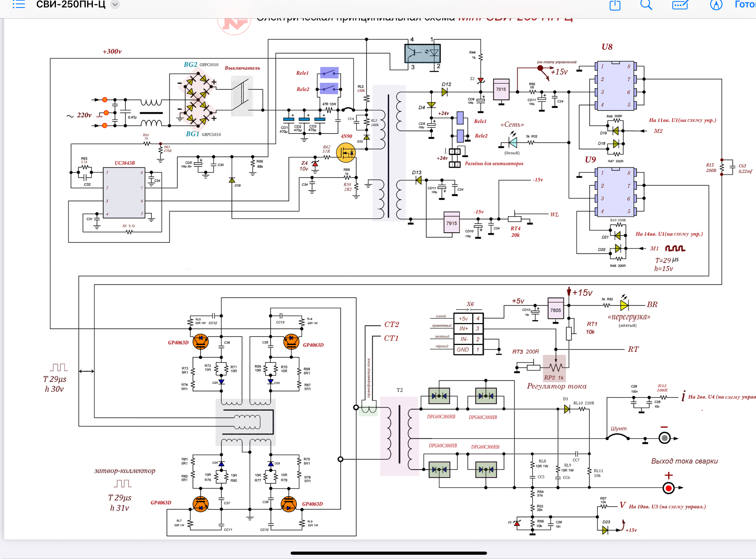Click the Rele1 relay contact symbol

coord(329,73)
